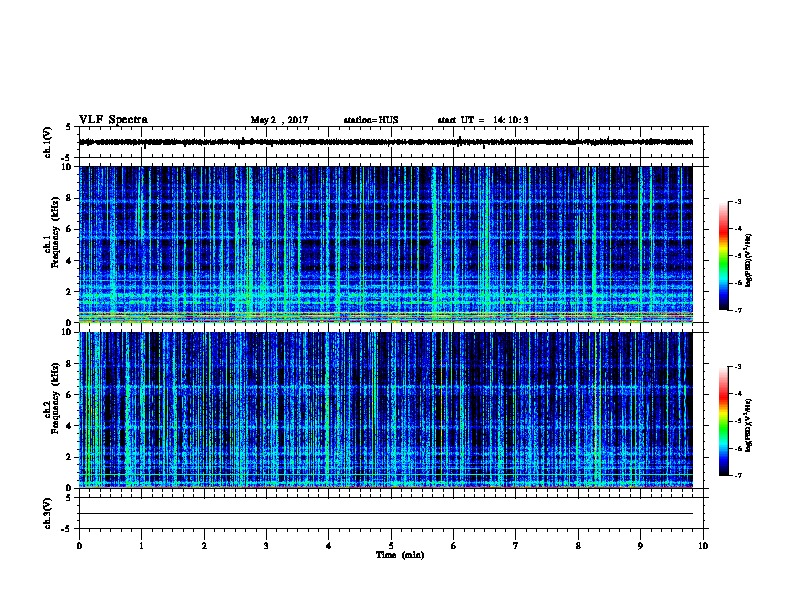Click the "-3" value on ch.1 colorbar
792x612 pixels.
tap(737, 201)
